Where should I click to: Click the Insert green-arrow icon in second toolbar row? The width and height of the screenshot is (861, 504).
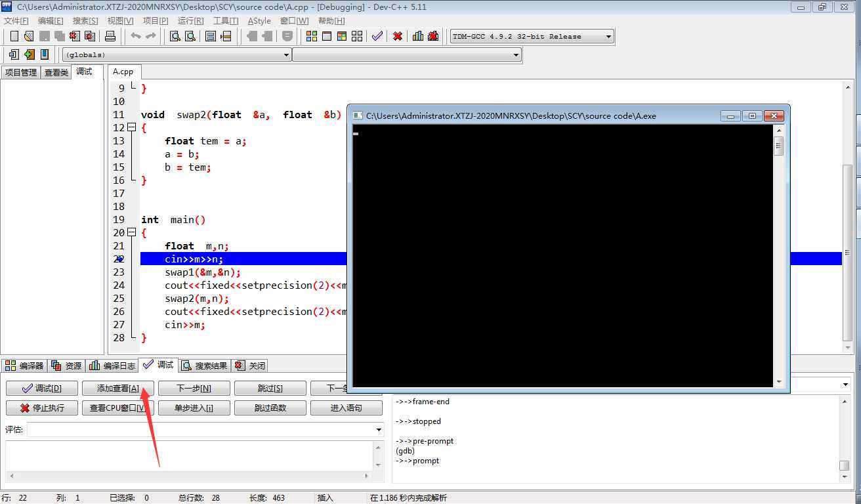30,54
